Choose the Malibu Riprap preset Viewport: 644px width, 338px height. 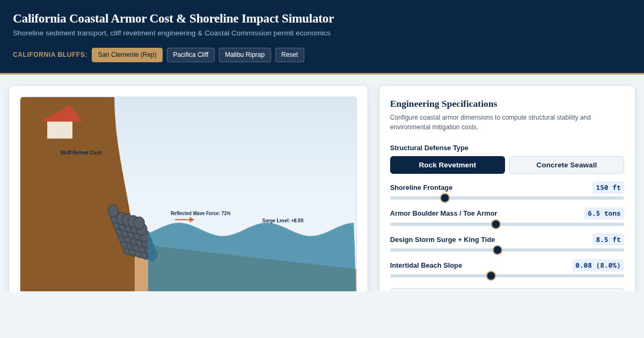245,55
